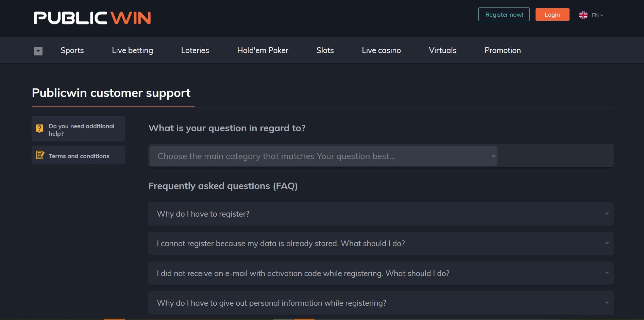Image resolution: width=644 pixels, height=320 pixels.
Task: Open the Terms and conditions link
Action: [x=78, y=155]
